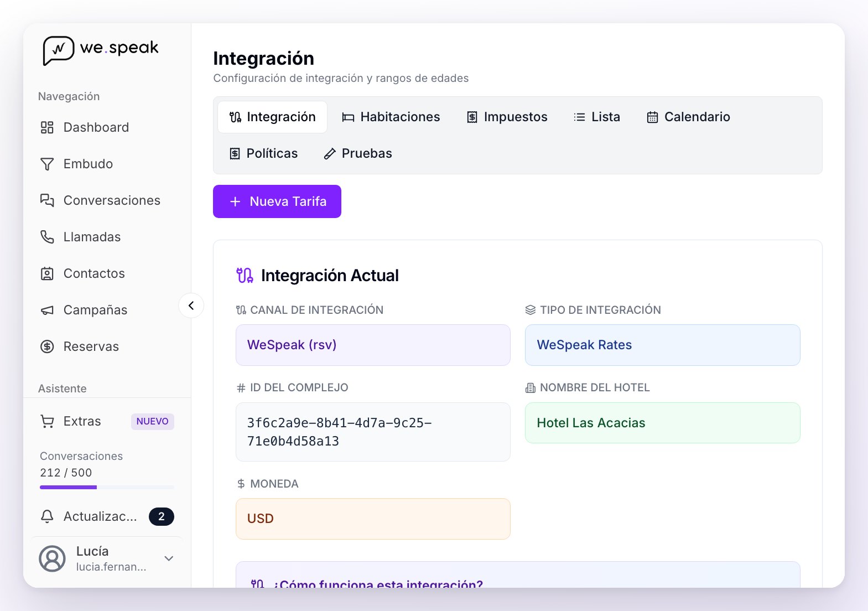Collapse the sidebar with the chevron button

coord(191,305)
